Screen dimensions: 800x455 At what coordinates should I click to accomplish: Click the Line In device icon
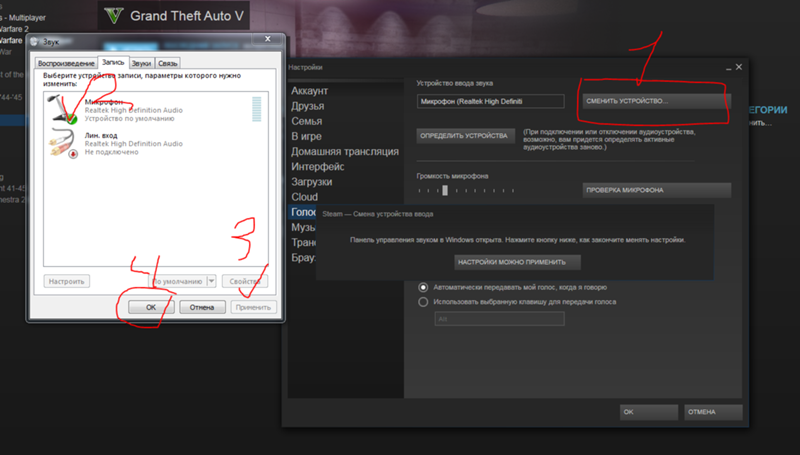[x=63, y=143]
